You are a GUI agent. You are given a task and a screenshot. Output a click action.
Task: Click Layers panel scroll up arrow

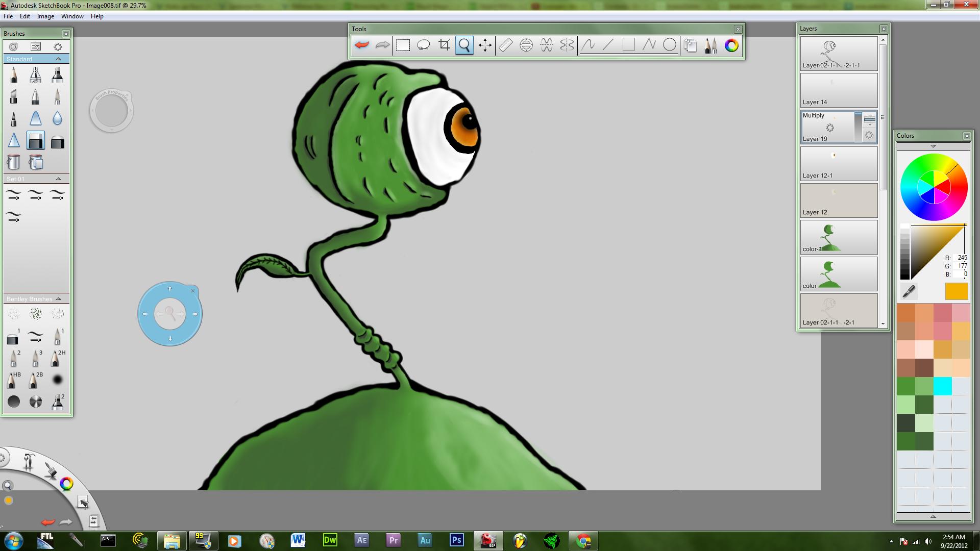coord(883,39)
